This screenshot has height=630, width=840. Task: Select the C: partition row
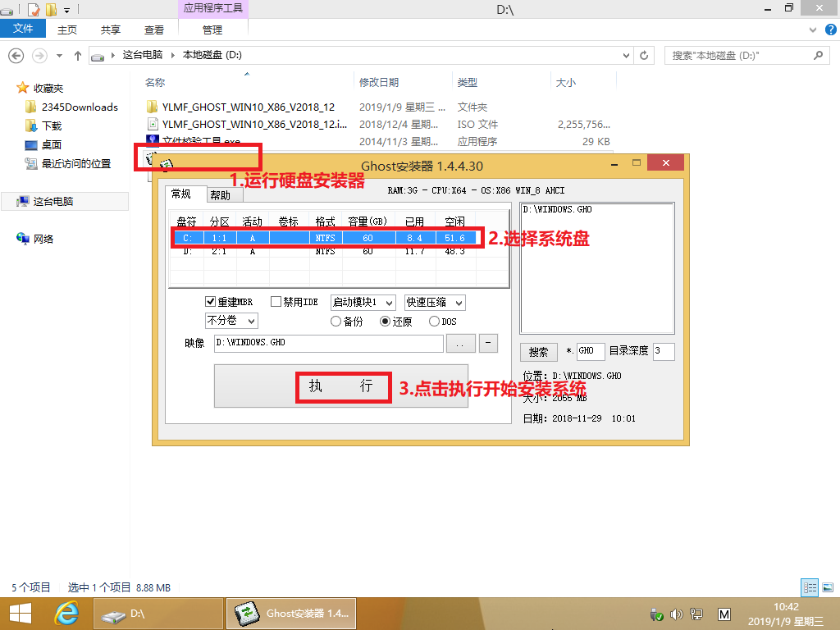tap(324, 238)
